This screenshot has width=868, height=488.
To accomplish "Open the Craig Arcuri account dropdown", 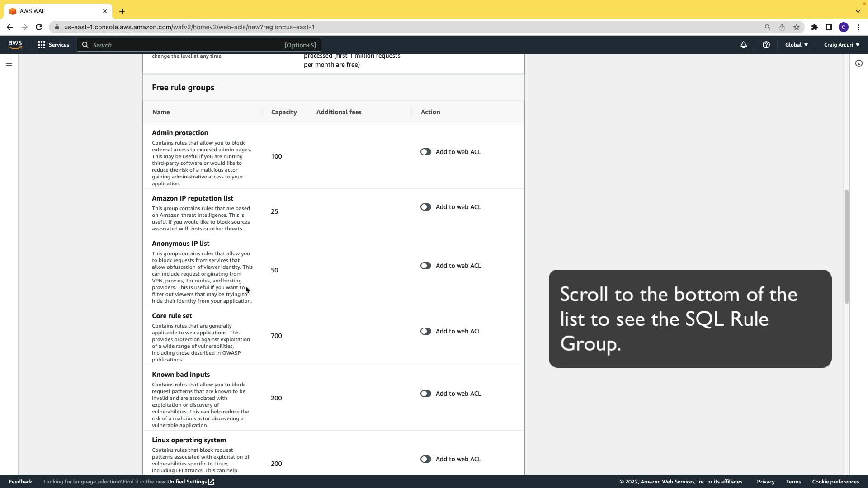I will tap(841, 45).
